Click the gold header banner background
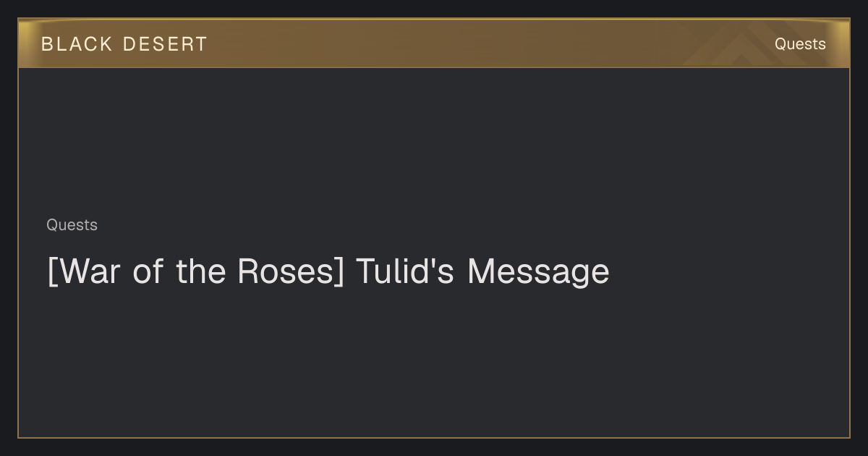Image resolution: width=868 pixels, height=456 pixels. coord(434,43)
